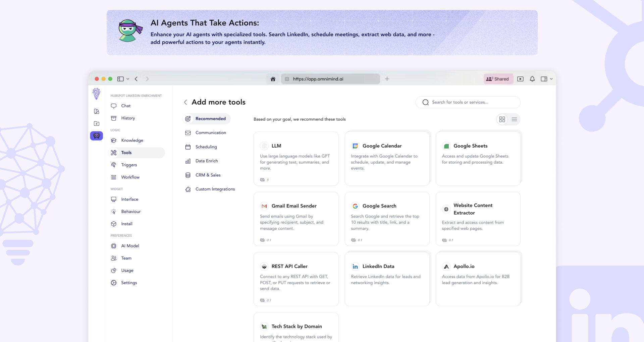
Task: Click the Shared button in browser toolbar
Action: (x=498, y=79)
